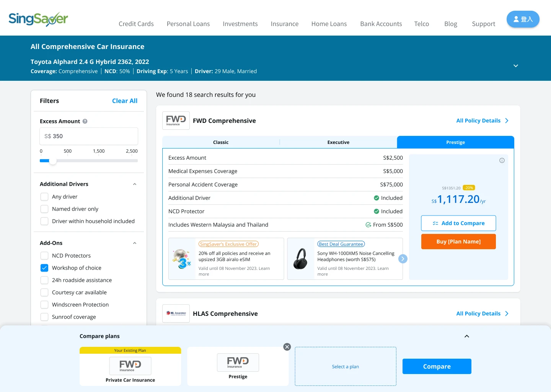Go to the Blog page
The image size is (551, 392).
(x=451, y=24)
